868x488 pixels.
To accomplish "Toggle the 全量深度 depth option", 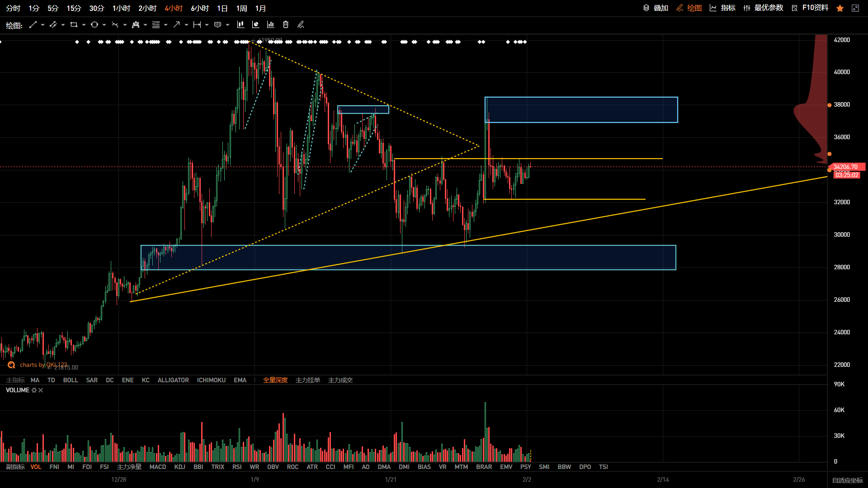I will pyautogui.click(x=275, y=380).
